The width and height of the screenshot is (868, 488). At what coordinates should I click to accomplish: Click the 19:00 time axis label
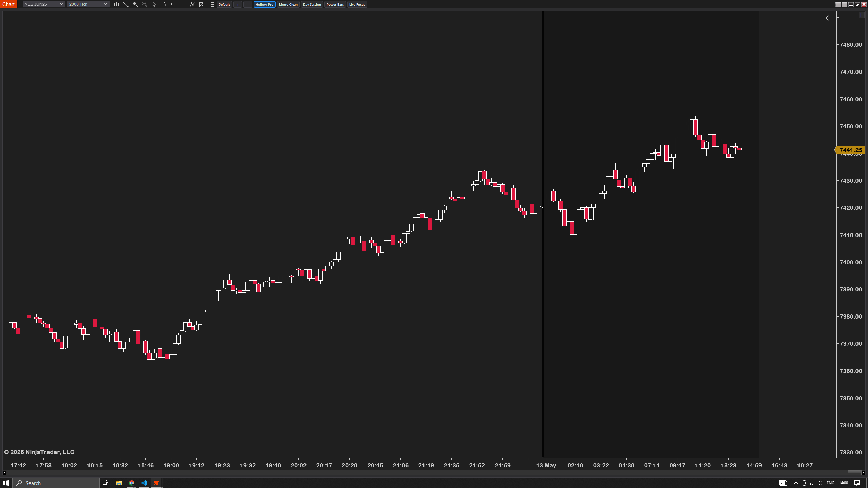tap(171, 465)
